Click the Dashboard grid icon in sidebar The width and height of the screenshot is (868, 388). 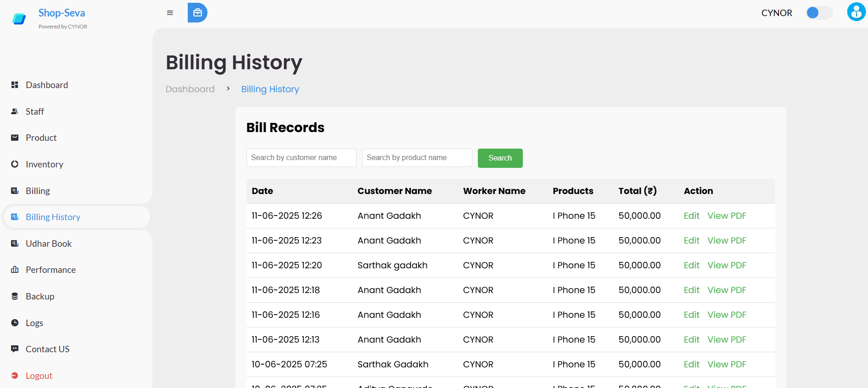tap(15, 85)
